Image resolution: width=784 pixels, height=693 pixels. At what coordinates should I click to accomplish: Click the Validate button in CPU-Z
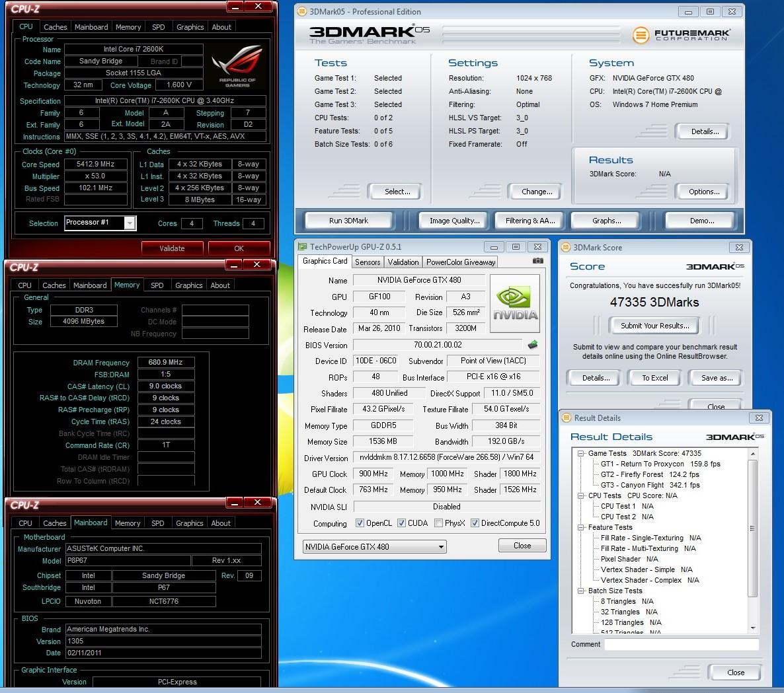point(172,248)
